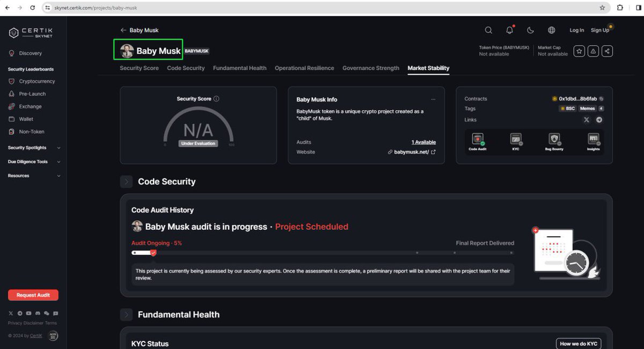Screen dimensions: 644x349
Task: Toggle dark mode moon icon
Action: click(530, 30)
